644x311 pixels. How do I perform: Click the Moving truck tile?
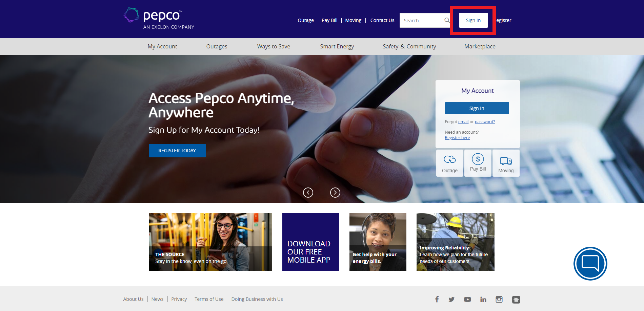point(506,163)
